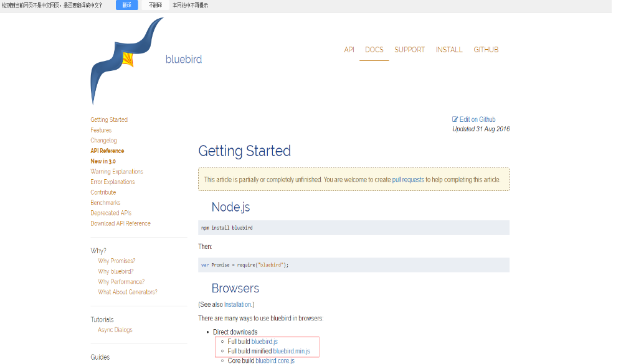Click the Installation link
This screenshot has width=636, height=364.
[x=238, y=304]
